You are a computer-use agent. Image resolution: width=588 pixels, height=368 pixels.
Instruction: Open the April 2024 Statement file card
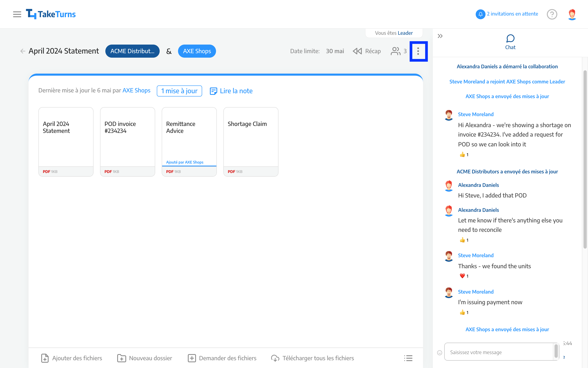click(x=66, y=142)
